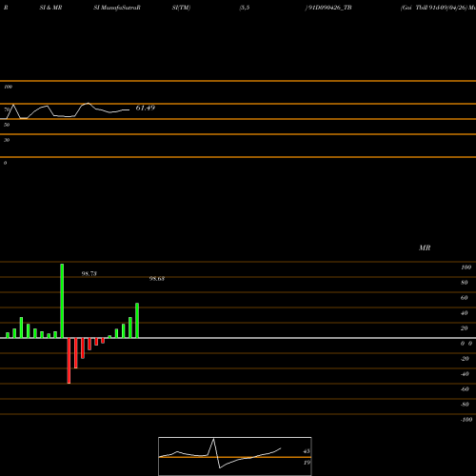Click the RSI value label 61.49
Image resolution: width=476 pixels, height=476 pixels.
click(x=146, y=108)
